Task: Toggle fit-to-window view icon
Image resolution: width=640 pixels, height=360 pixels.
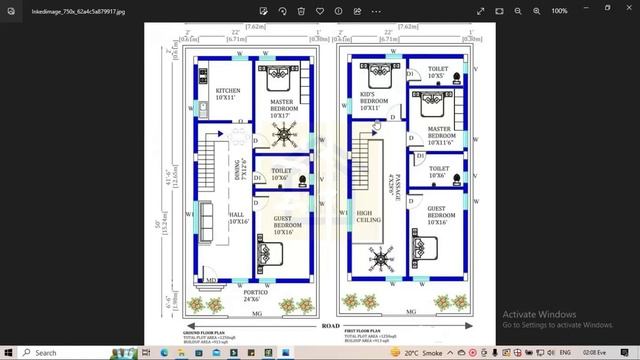Action: pos(499,11)
